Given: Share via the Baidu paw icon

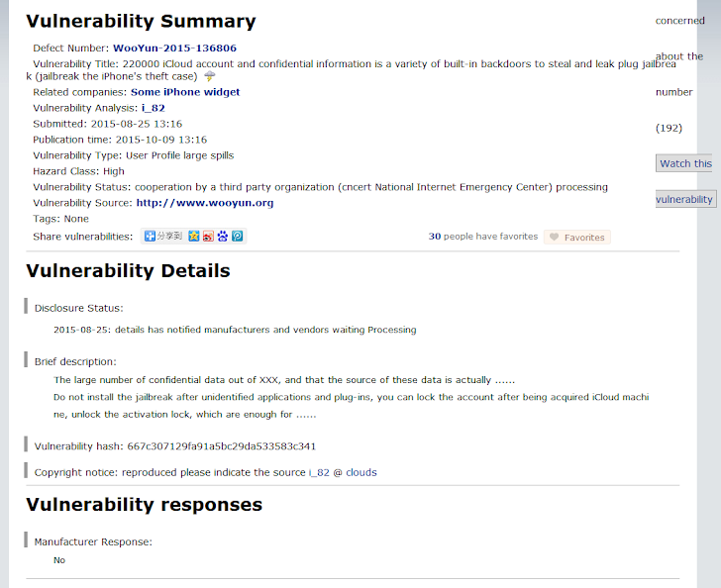Looking at the screenshot, I should pyautogui.click(x=223, y=237).
